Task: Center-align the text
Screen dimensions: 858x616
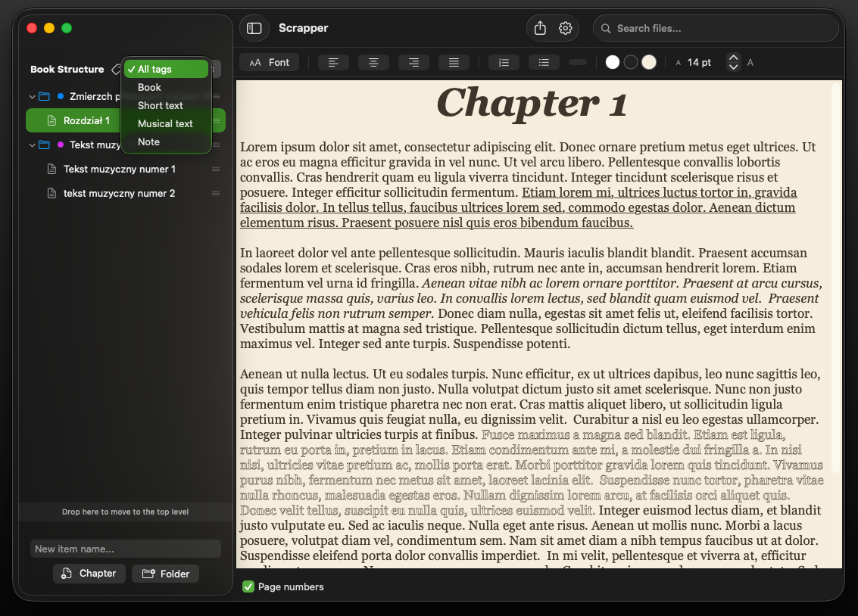Action: click(x=373, y=62)
